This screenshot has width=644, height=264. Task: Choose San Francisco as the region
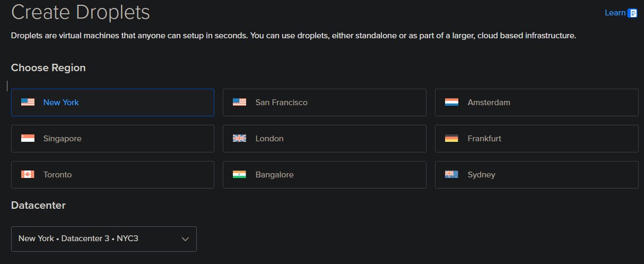pyautogui.click(x=324, y=103)
